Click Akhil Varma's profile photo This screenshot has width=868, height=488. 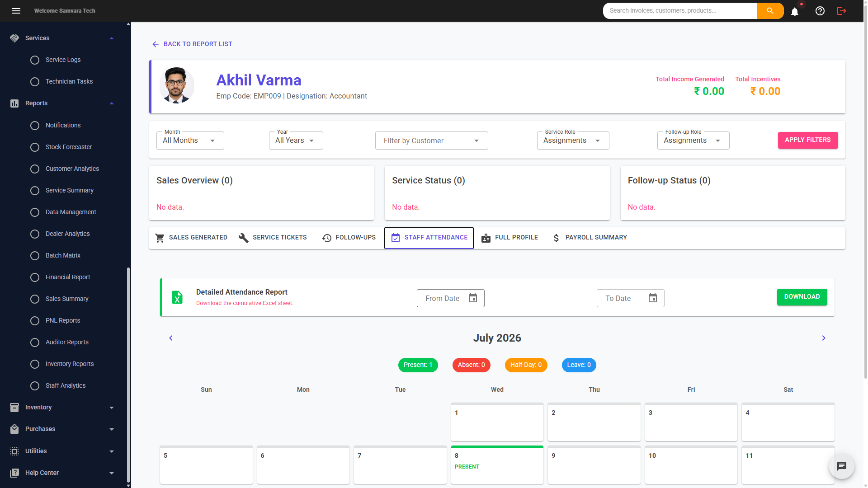[177, 86]
